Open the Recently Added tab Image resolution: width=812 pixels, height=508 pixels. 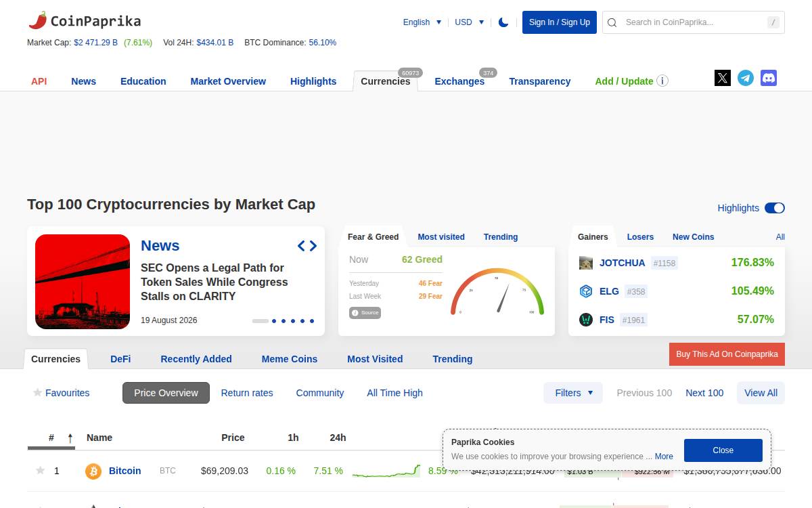point(196,359)
